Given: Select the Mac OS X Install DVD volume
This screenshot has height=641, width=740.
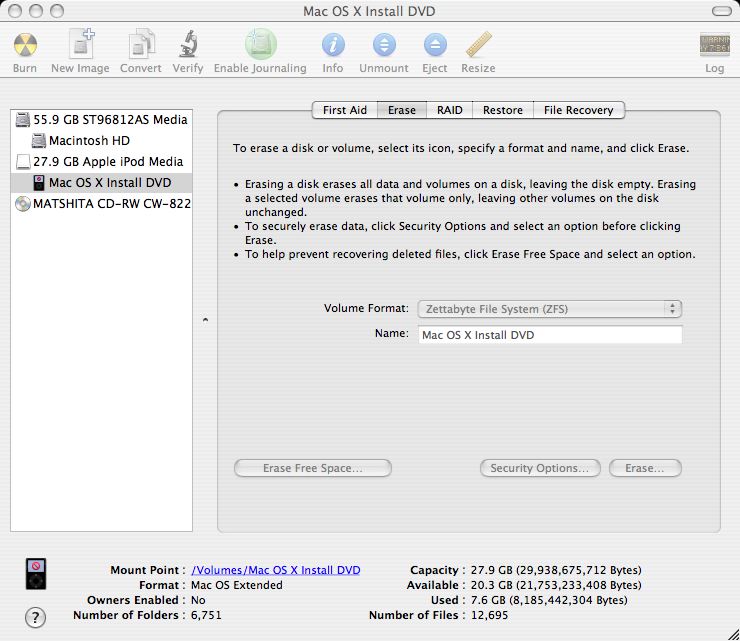Looking at the screenshot, I should [x=101, y=183].
